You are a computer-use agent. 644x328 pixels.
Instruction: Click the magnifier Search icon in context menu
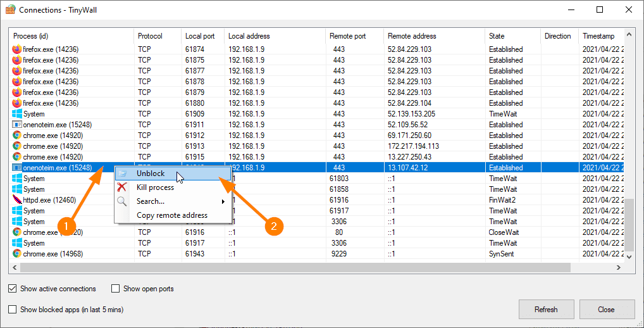click(122, 201)
